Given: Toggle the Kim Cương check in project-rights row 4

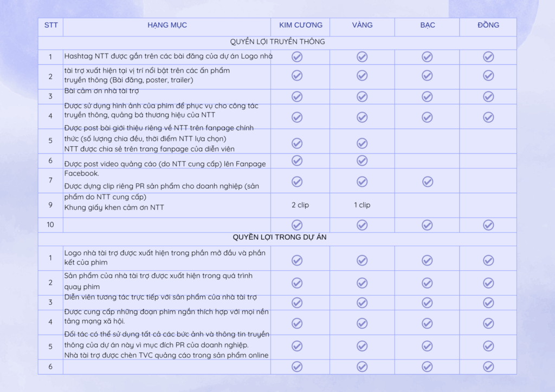Looking at the screenshot, I should coord(297,323).
